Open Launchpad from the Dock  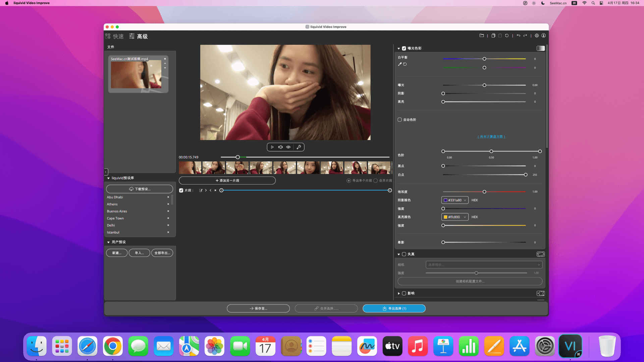[62, 346]
